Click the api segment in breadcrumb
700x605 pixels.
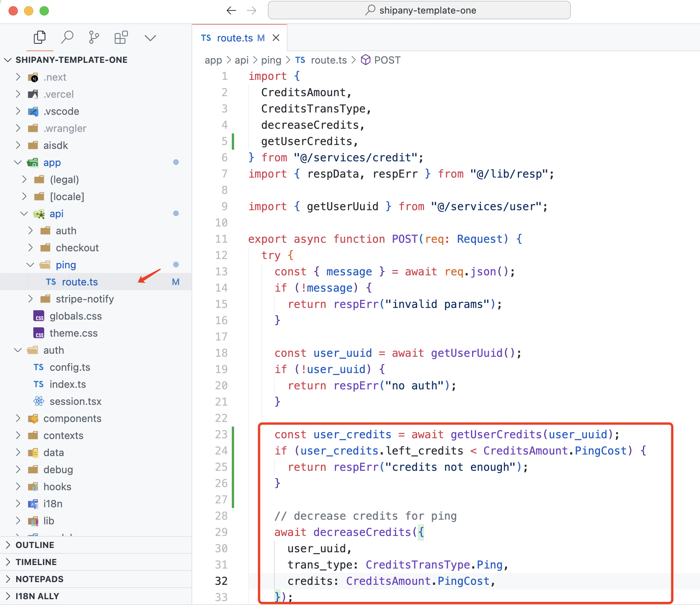click(x=241, y=60)
